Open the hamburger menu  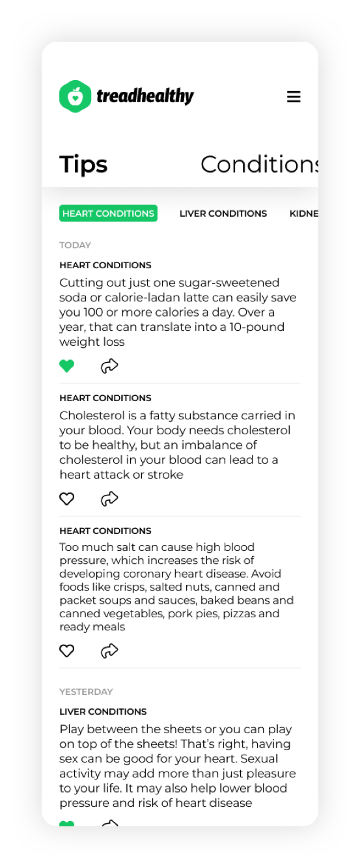(294, 97)
